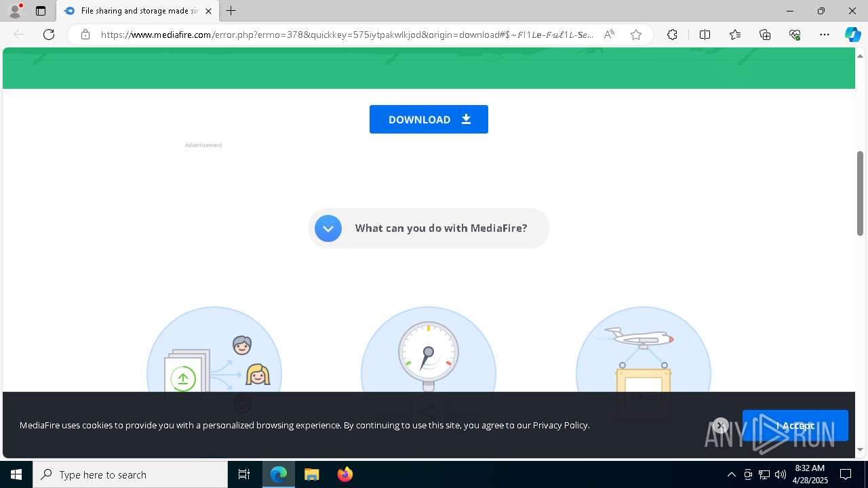The height and width of the screenshot is (488, 868).
Task: Focus the address bar URL
Action: [x=347, y=35]
